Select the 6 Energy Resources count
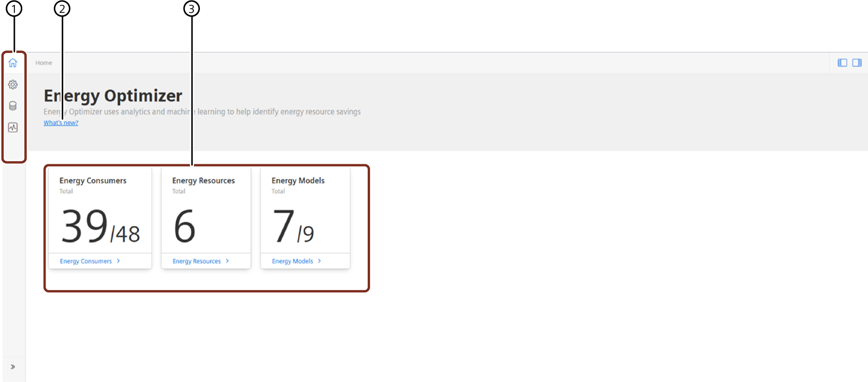Image resolution: width=868 pixels, height=382 pixels. pyautogui.click(x=185, y=226)
